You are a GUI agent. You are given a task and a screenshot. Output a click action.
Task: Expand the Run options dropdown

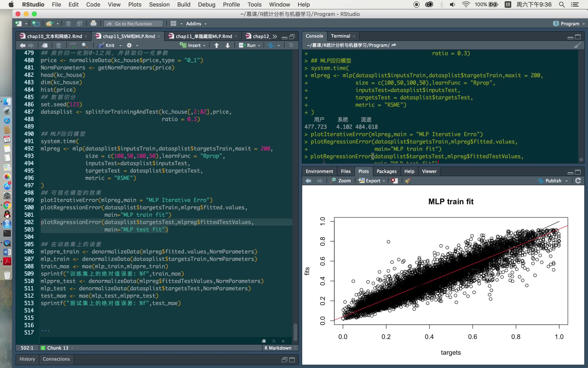click(259, 46)
